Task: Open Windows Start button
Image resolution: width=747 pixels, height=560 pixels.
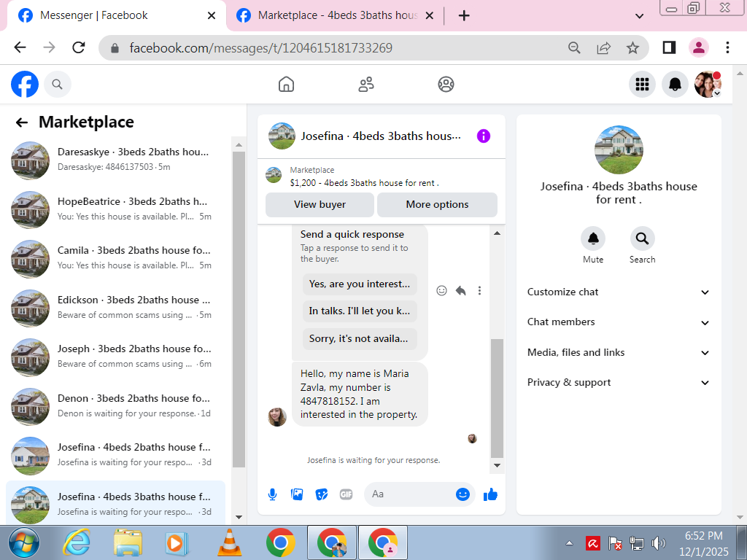Action: pos(24,542)
